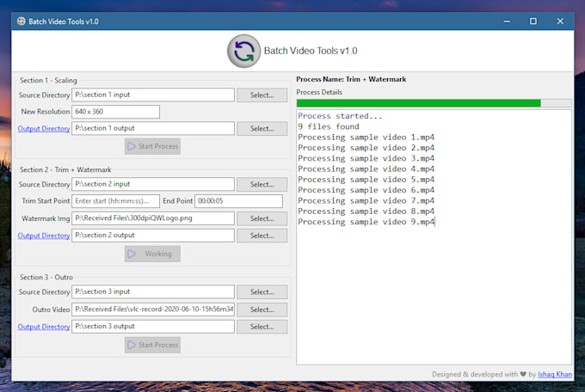Viewport: 585px width, 392px height.
Task: Select Section 3 Output Directory folder
Action: 262,327
